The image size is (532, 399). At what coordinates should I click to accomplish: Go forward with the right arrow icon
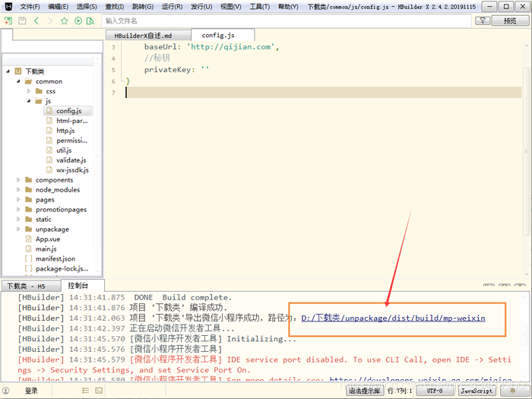pyautogui.click(x=50, y=21)
